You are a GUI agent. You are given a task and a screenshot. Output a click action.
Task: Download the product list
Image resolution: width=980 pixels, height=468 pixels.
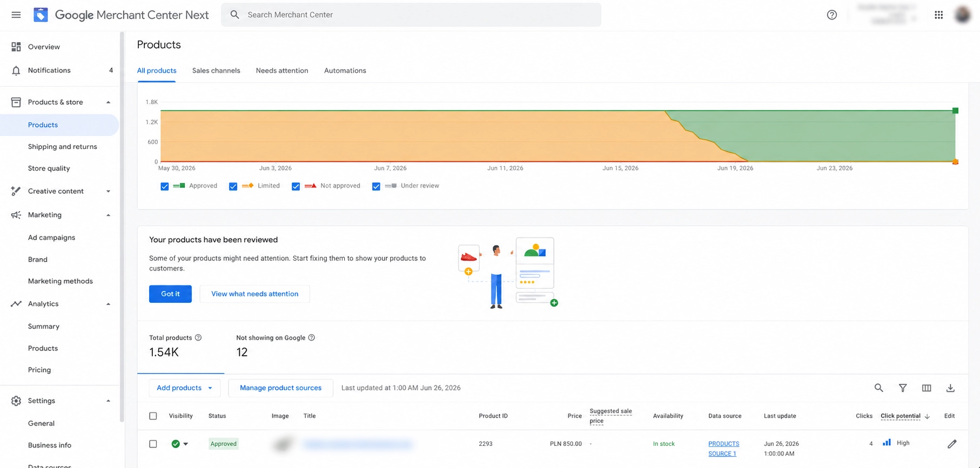(x=950, y=388)
